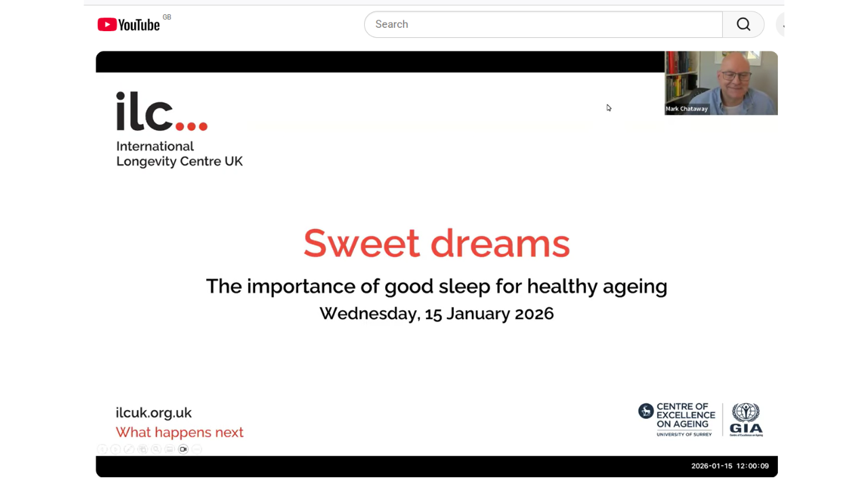The height and width of the screenshot is (488, 868).
Task: Click the YouTube logo
Action: tap(128, 24)
